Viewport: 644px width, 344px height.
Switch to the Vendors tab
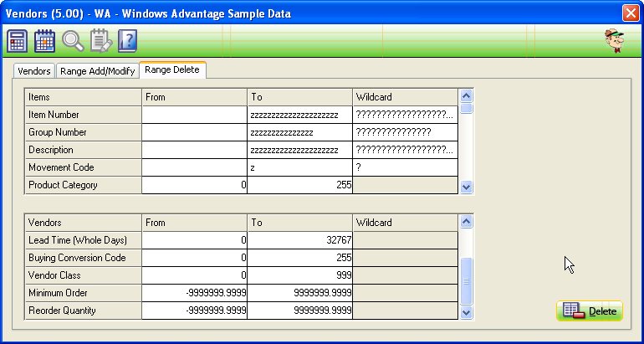[x=34, y=71]
